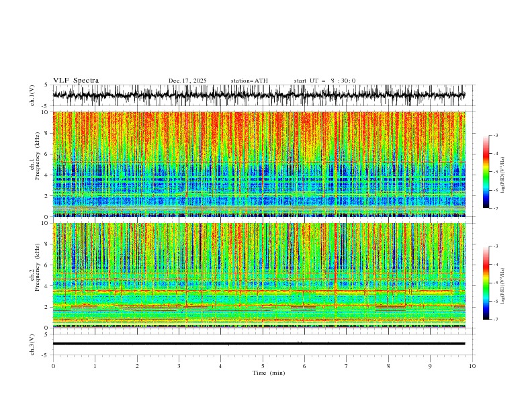Click the "VLF Spectra" plot title
The width and height of the screenshot is (532, 411).
(76, 81)
